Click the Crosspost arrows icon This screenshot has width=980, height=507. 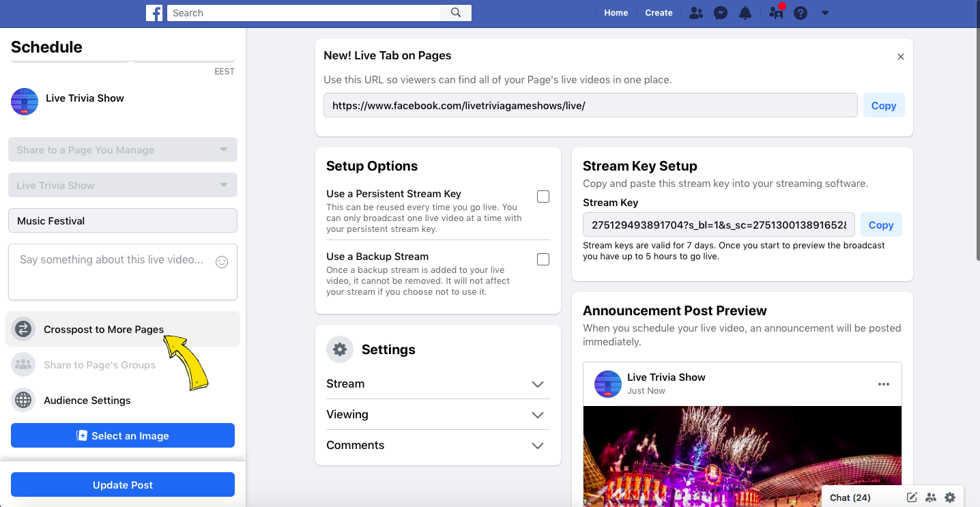[23, 329]
